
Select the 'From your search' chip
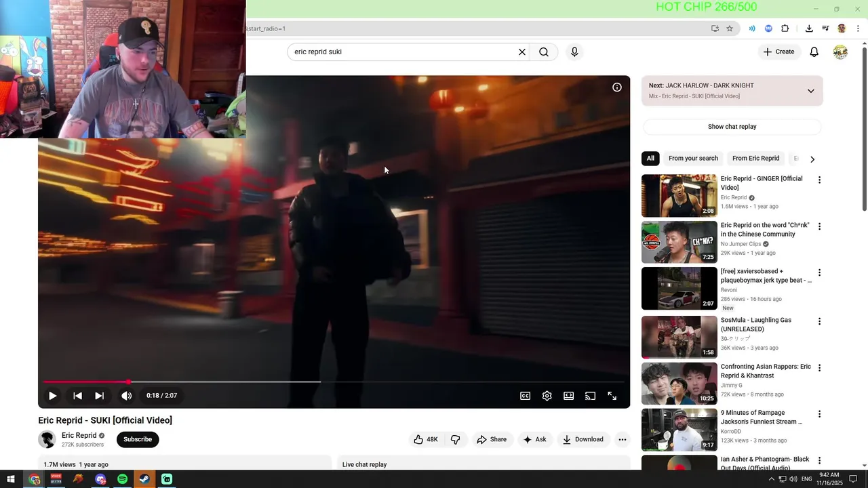pos(693,159)
